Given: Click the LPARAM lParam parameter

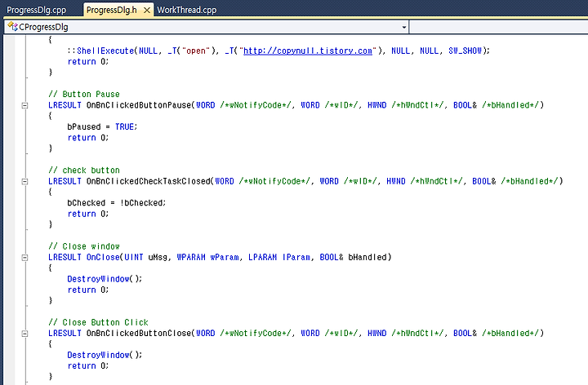Looking at the screenshot, I should tap(279, 257).
